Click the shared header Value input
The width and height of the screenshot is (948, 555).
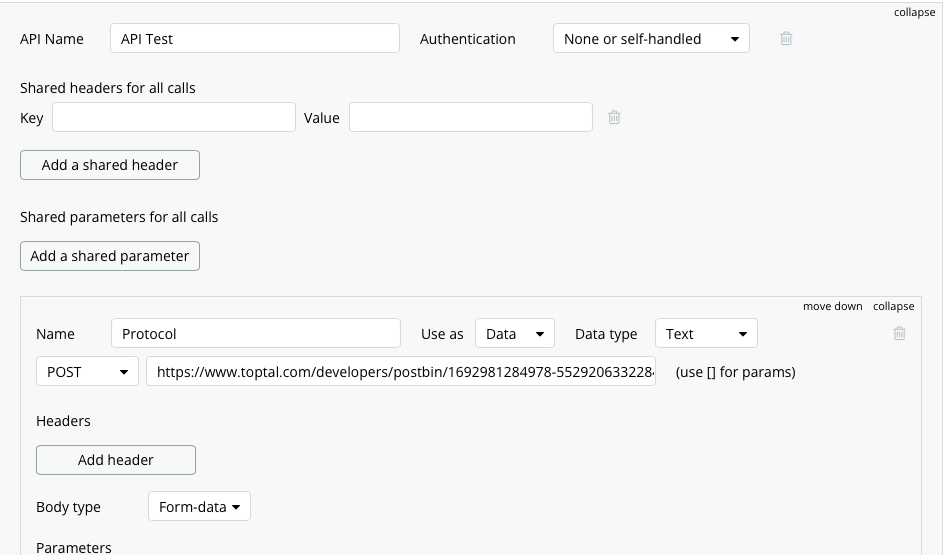coord(470,118)
